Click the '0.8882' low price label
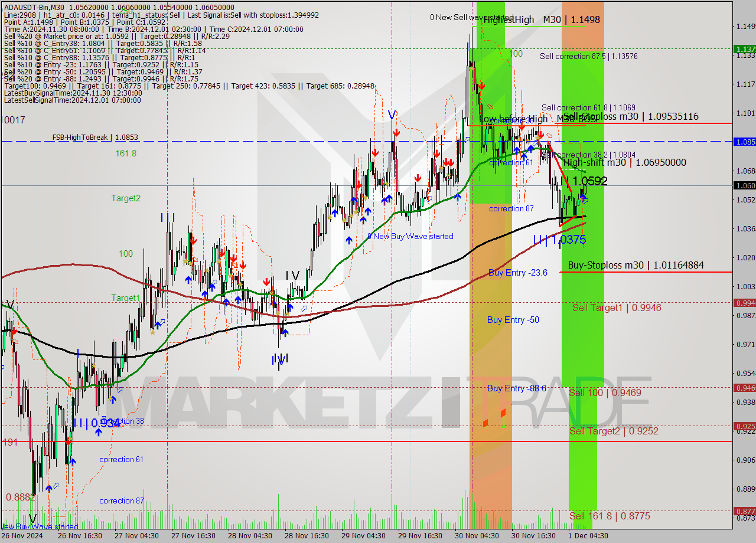Viewport: 756px width, 543px height. coord(19,498)
